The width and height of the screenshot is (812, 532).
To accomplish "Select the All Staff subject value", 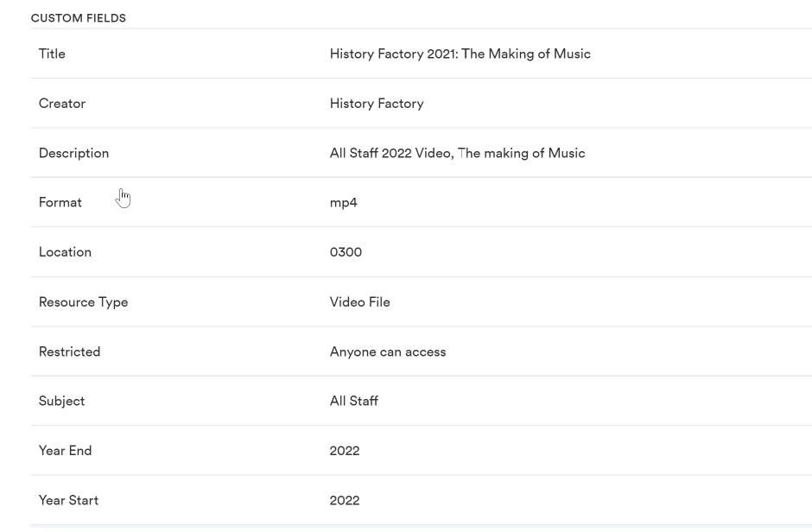I will pyautogui.click(x=353, y=401).
